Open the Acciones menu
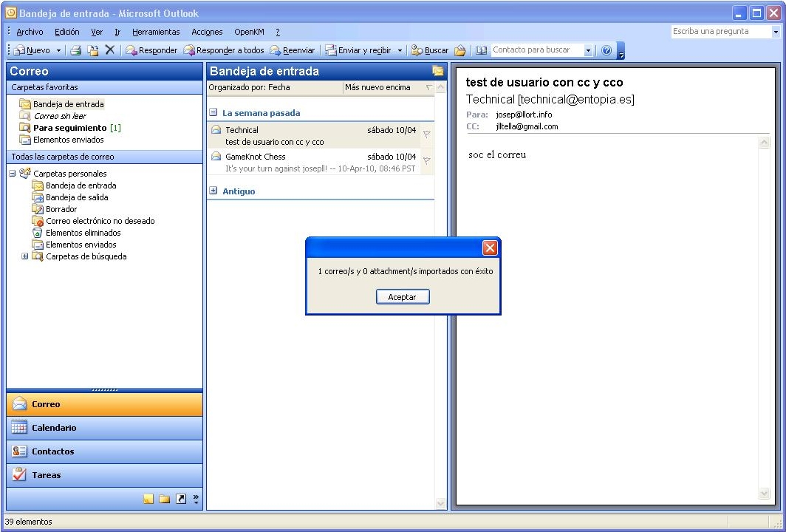The image size is (786, 532). pyautogui.click(x=207, y=32)
